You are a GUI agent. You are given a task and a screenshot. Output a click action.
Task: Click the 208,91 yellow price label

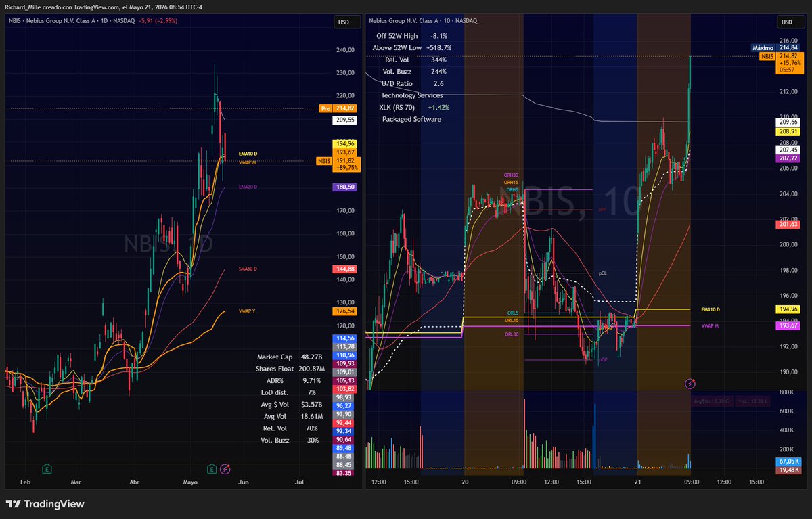point(789,131)
